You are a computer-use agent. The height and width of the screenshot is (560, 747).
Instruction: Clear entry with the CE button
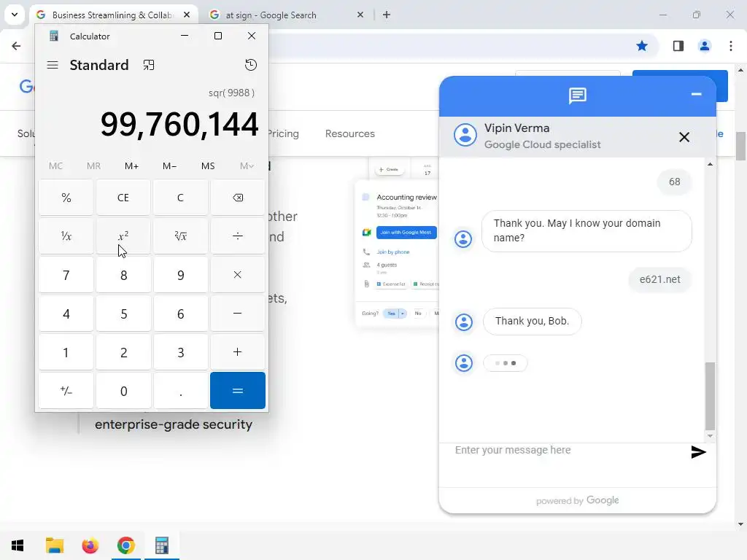click(x=123, y=198)
